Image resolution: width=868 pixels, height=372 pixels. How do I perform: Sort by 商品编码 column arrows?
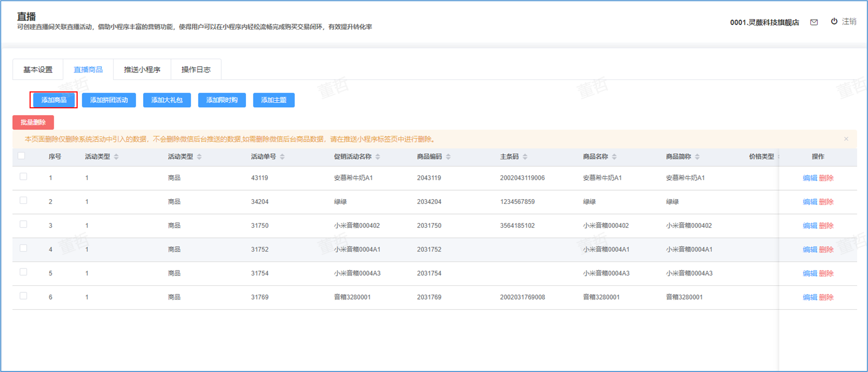coord(448,157)
